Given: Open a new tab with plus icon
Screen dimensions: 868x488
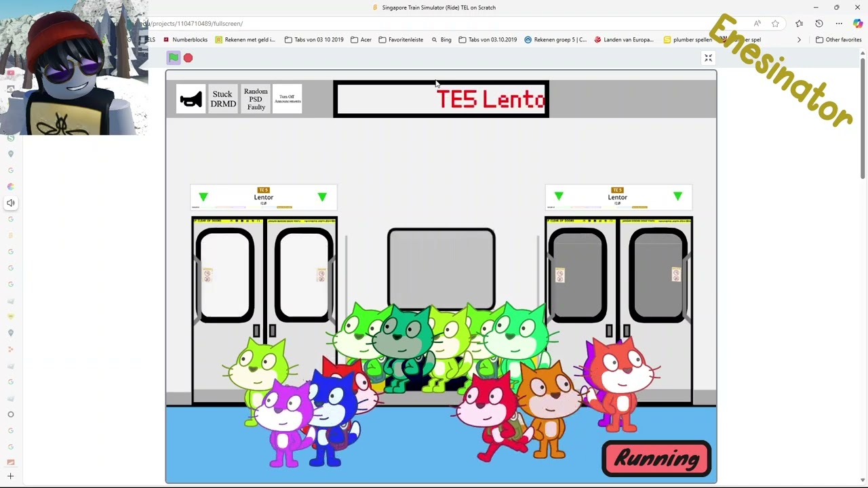Looking at the screenshot, I should click(x=10, y=476).
